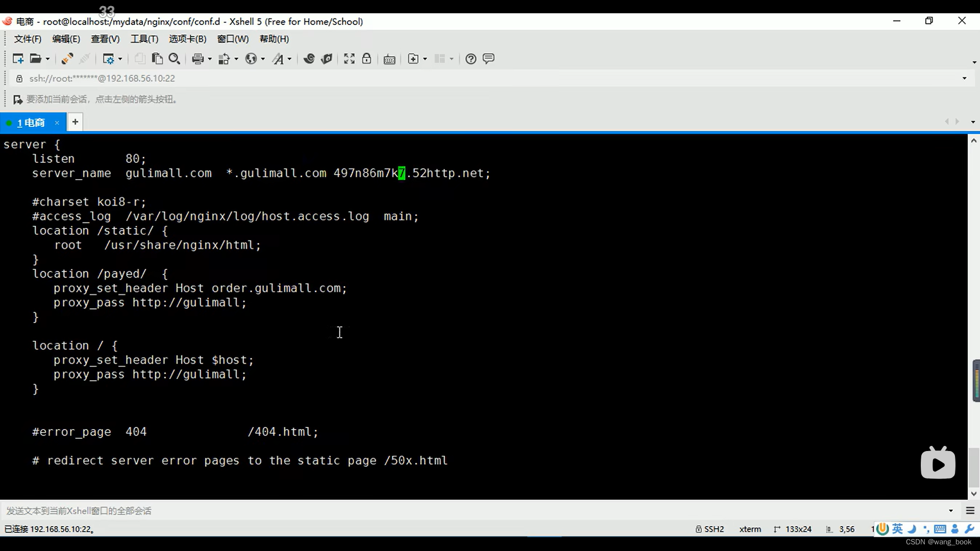
Task: Click the input method U logo icon
Action: coord(882,529)
